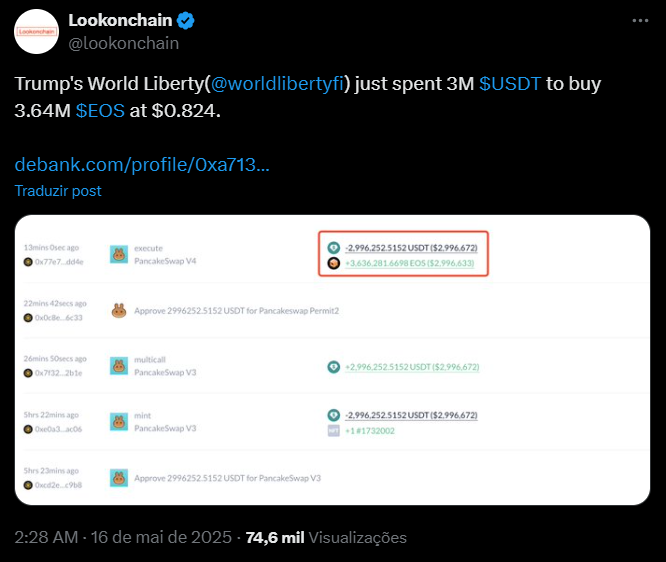Click the $USDT cashtag

coord(511,84)
